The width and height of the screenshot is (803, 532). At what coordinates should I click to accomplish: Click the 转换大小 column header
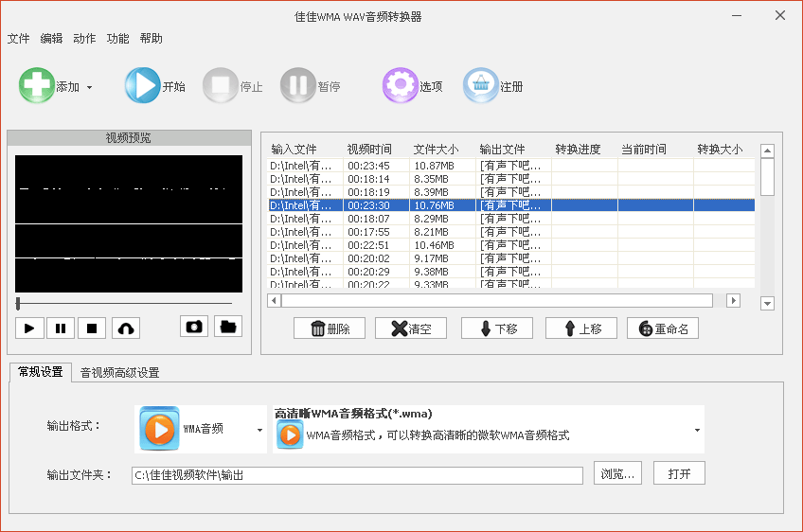[720, 150]
